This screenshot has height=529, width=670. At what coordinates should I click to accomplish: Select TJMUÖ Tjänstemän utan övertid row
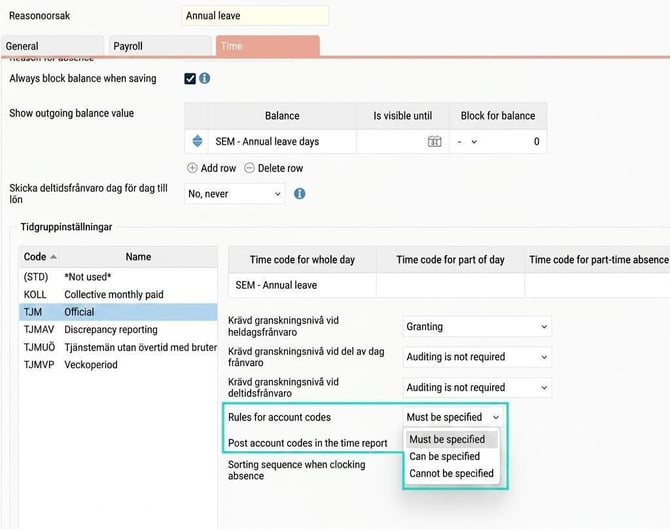(118, 347)
